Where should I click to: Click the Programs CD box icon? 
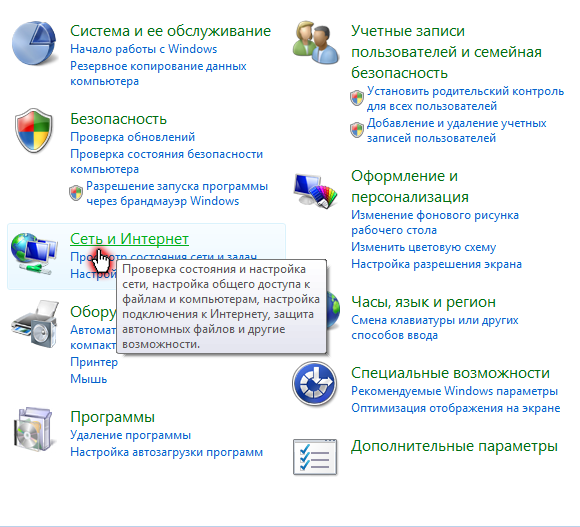pyautogui.click(x=33, y=429)
